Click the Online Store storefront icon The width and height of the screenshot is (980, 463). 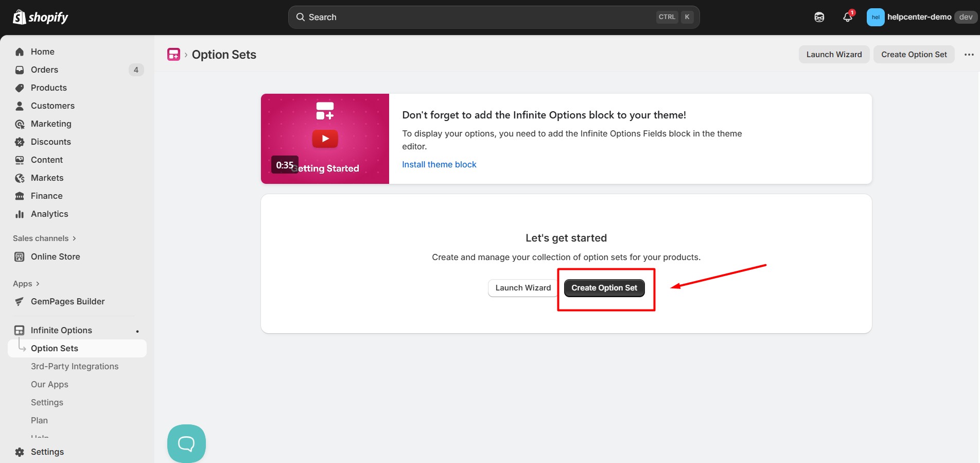coord(20,256)
